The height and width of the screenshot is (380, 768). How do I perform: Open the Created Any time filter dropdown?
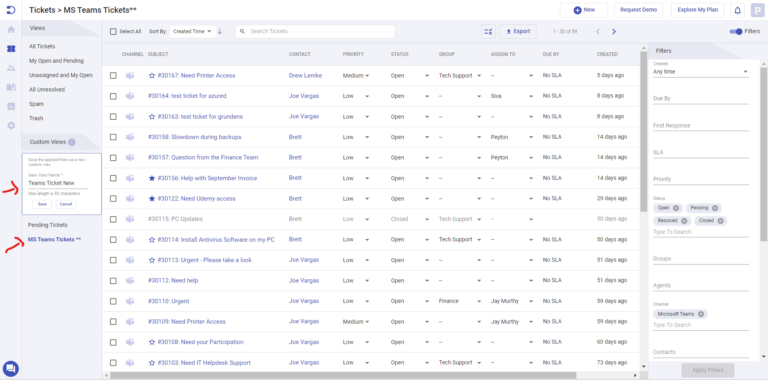click(x=700, y=71)
